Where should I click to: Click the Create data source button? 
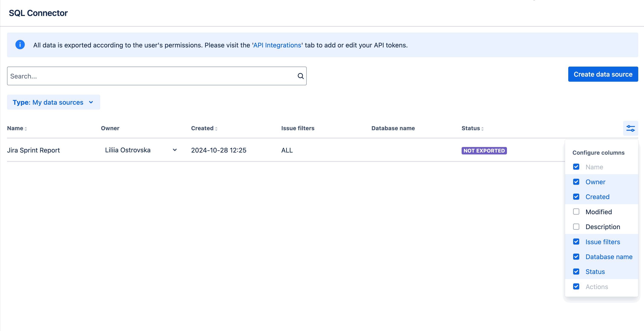(603, 74)
